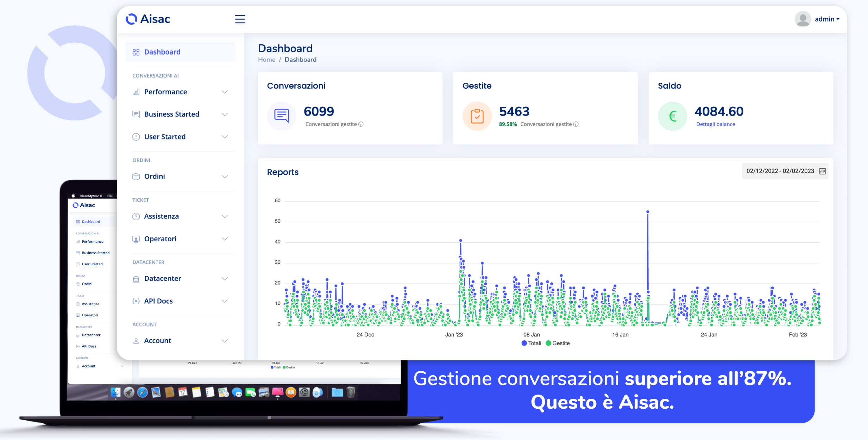This screenshot has width=868, height=440.
Task: Click the blue chat icon in Conversazioni card
Action: [282, 116]
